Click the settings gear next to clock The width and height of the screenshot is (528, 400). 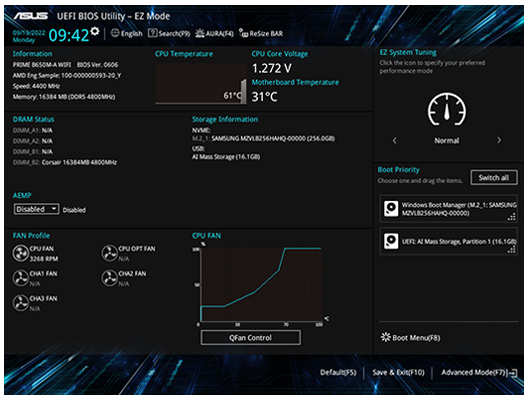coord(95,31)
